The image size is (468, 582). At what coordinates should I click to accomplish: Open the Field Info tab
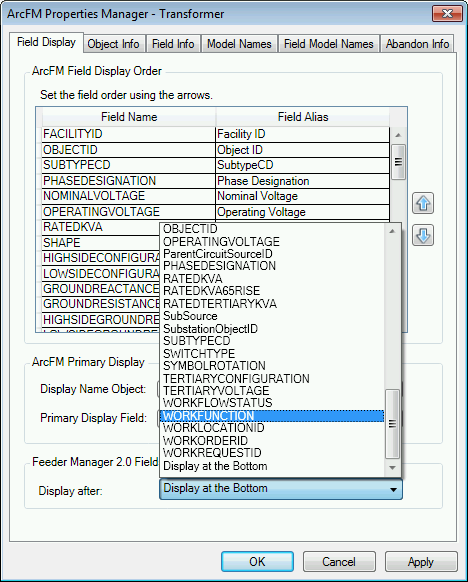coord(173,44)
